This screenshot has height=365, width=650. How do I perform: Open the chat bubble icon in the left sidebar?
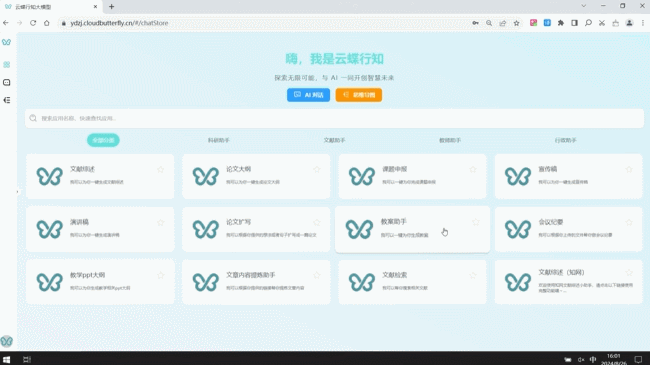pyautogui.click(x=7, y=83)
